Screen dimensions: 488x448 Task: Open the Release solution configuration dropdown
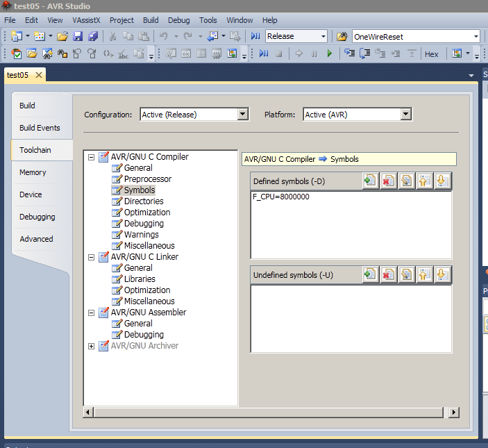coord(323,36)
